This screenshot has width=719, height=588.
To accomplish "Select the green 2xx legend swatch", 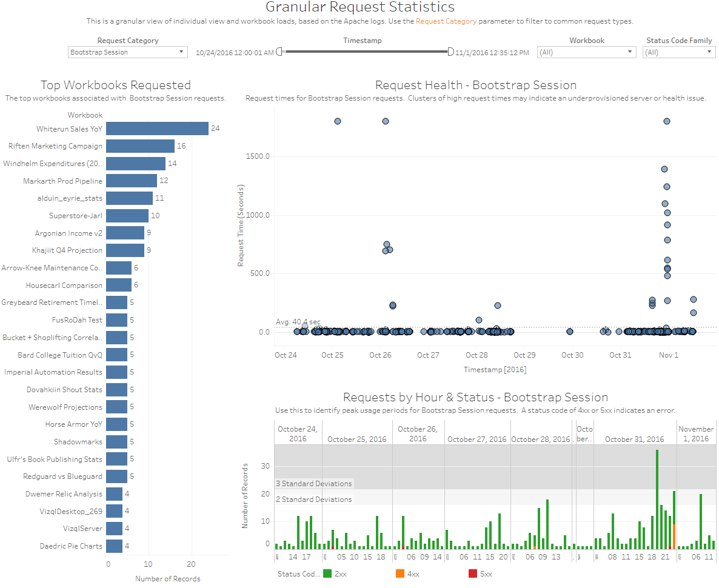I will [327, 573].
